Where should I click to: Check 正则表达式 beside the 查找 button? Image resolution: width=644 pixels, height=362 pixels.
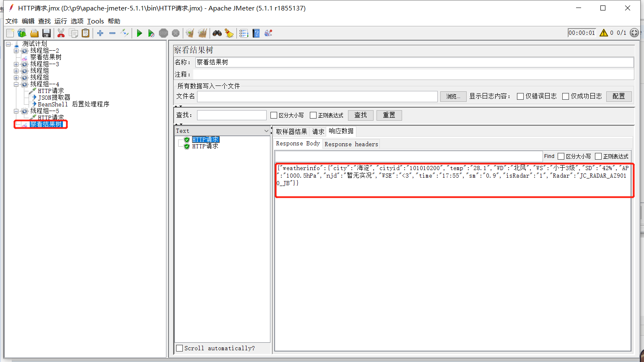[313, 115]
